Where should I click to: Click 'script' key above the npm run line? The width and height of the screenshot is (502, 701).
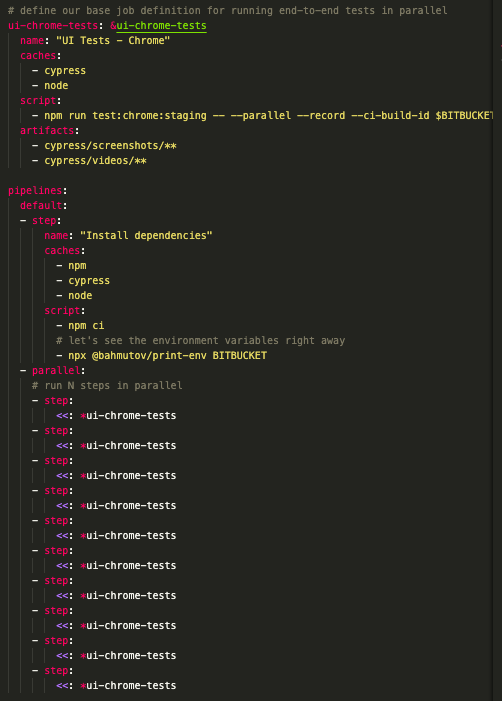(x=38, y=100)
